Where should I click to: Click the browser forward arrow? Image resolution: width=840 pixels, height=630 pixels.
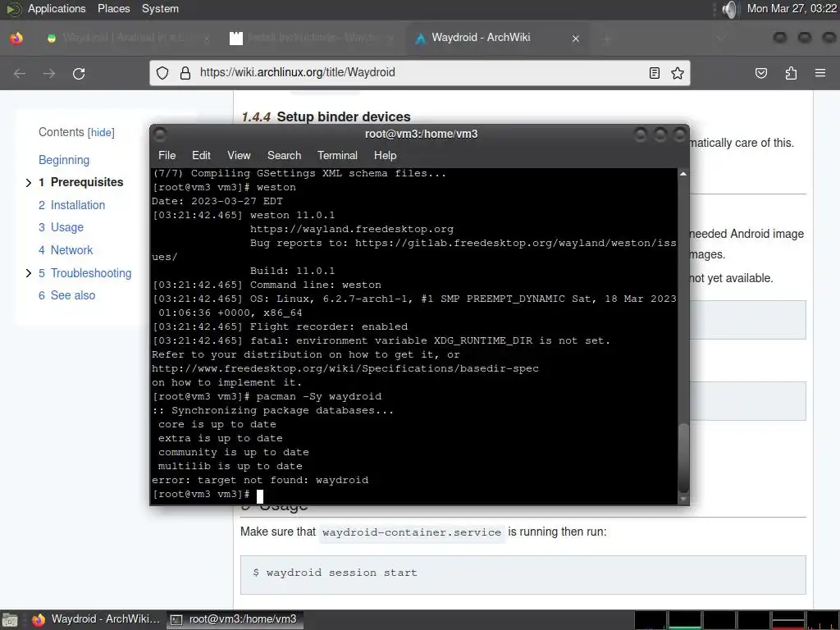click(x=49, y=73)
